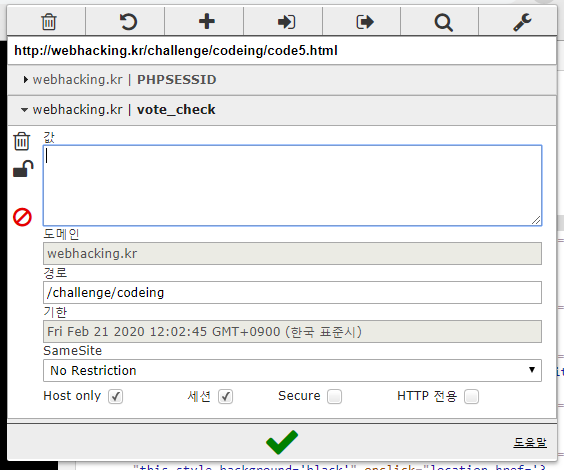Select the 기한 expiration date field

point(292,332)
